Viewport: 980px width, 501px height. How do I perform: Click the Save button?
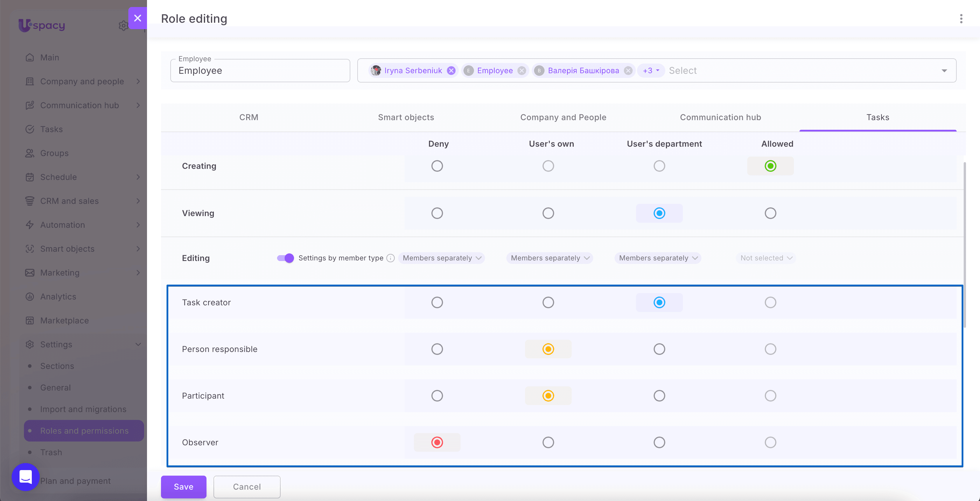[184, 486]
